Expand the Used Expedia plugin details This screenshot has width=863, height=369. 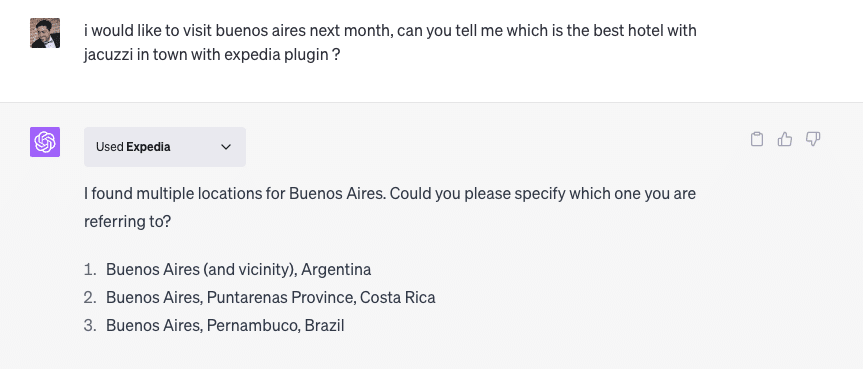pos(165,147)
